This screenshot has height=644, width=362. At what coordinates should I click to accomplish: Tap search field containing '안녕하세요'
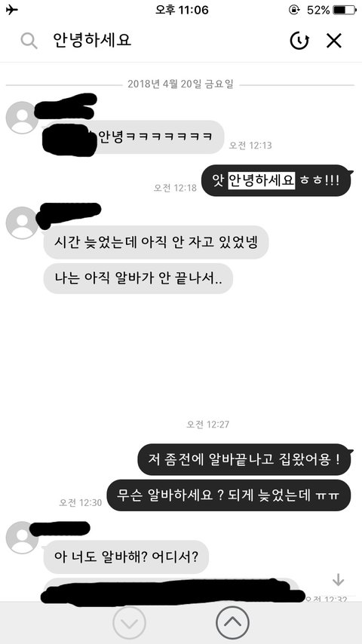(x=164, y=41)
